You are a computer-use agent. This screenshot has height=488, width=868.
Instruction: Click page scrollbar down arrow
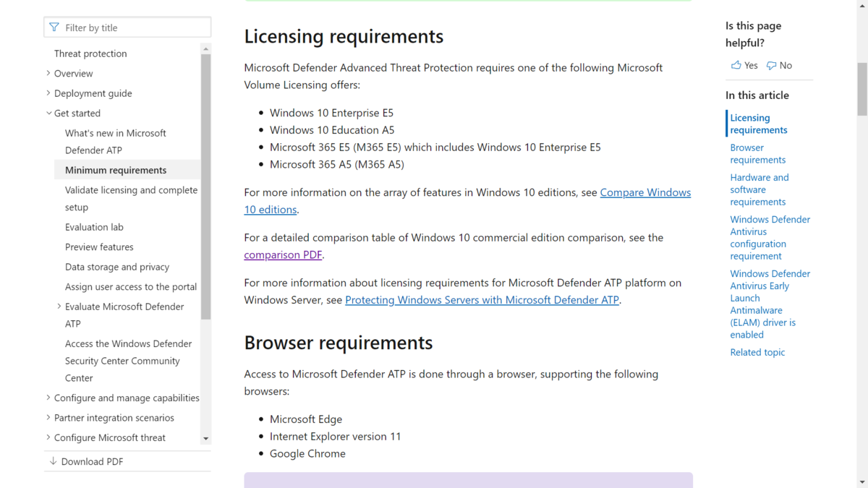pyautogui.click(x=862, y=481)
